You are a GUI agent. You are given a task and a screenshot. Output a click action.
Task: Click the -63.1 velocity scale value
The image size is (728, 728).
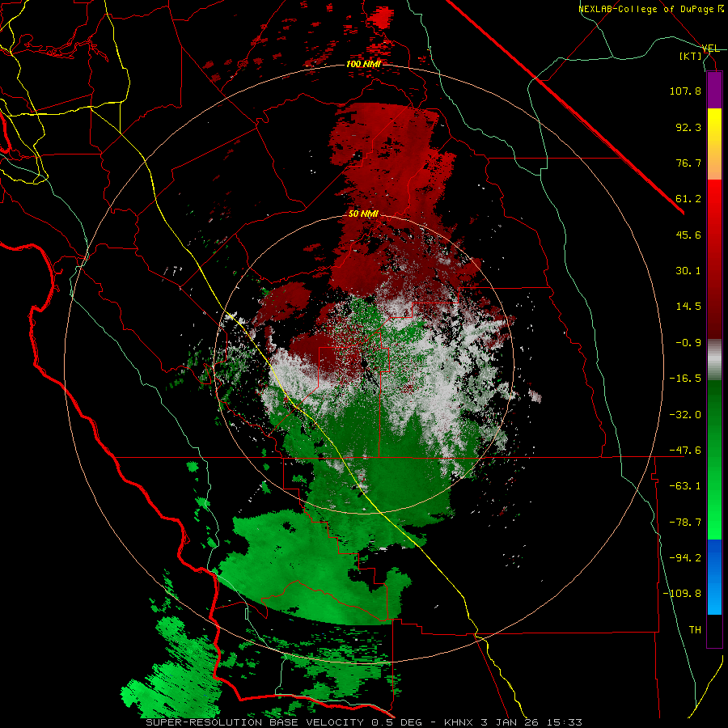pyautogui.click(x=685, y=486)
